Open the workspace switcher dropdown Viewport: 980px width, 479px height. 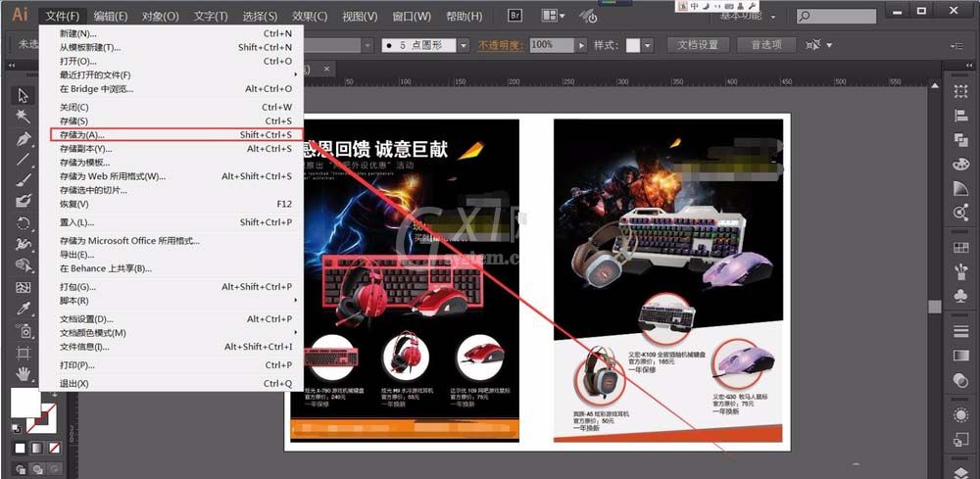[x=773, y=17]
